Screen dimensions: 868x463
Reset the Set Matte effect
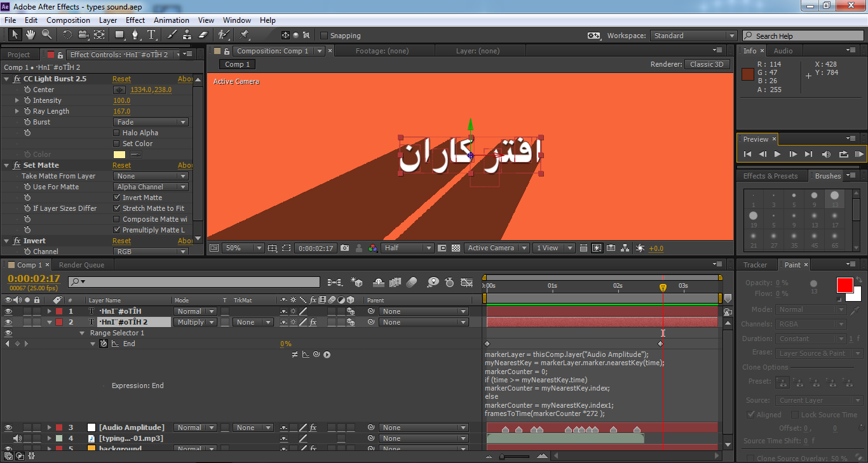coord(121,165)
